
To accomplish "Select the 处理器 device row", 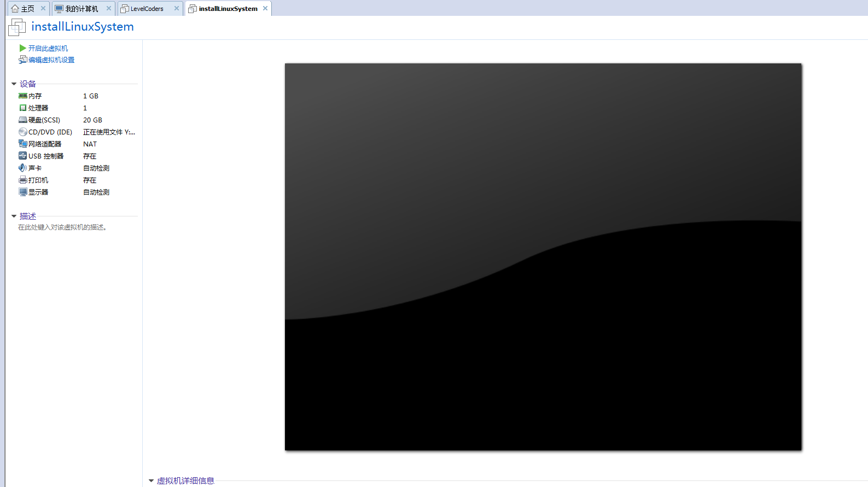I will (77, 108).
